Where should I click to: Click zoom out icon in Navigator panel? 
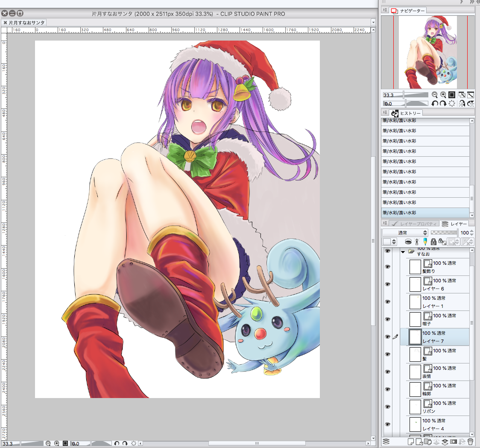click(x=434, y=95)
